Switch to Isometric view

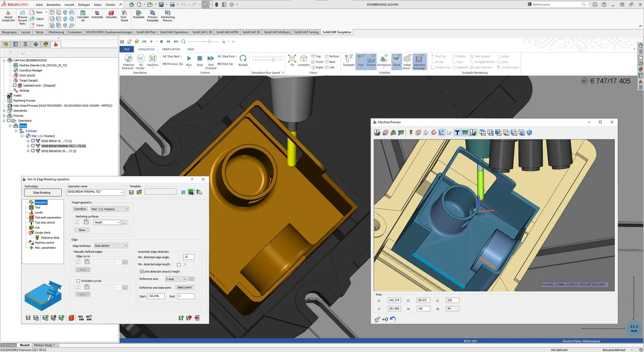click(304, 60)
